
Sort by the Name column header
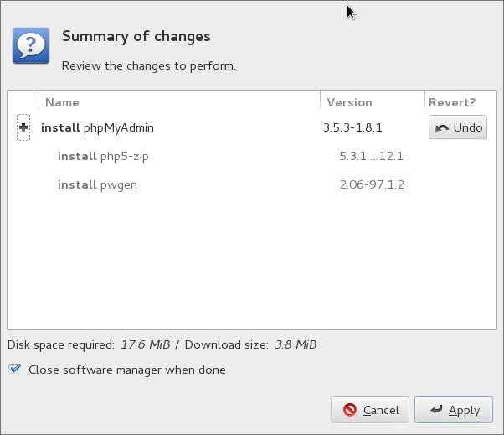click(179, 102)
